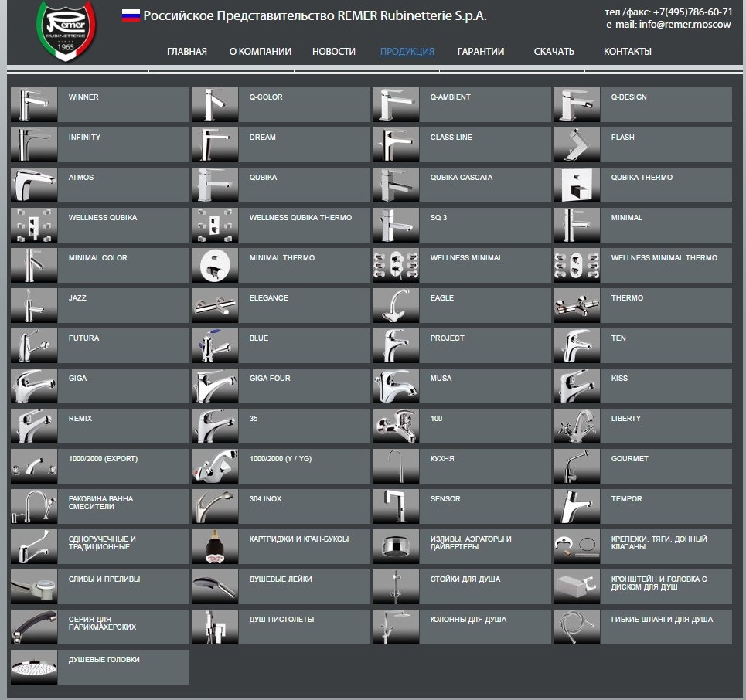Screen dimensions: 746x700
Task: Select the ELEGANCE bar mixer image
Action: pyautogui.click(x=215, y=305)
